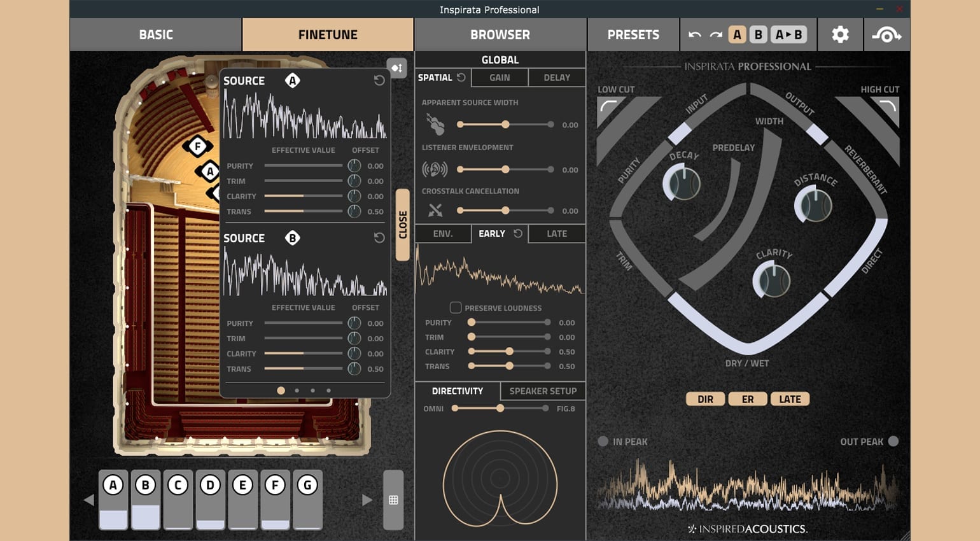Image resolution: width=980 pixels, height=541 pixels.
Task: Select the EARLY tab in the middle panel
Action: (493, 234)
